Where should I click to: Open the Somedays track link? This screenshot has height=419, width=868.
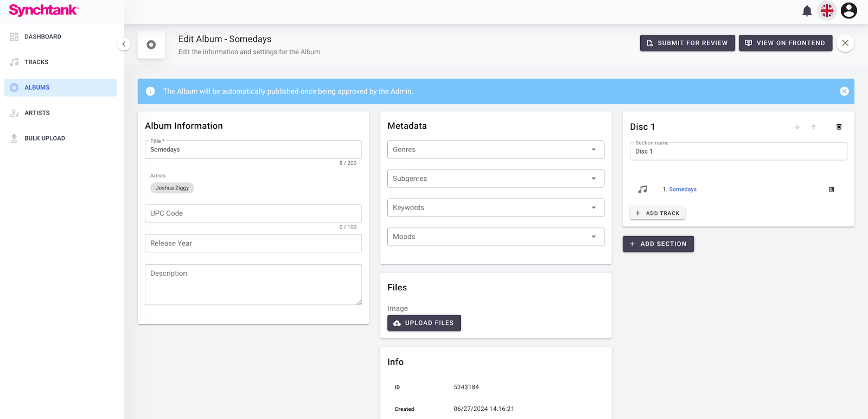[682, 189]
